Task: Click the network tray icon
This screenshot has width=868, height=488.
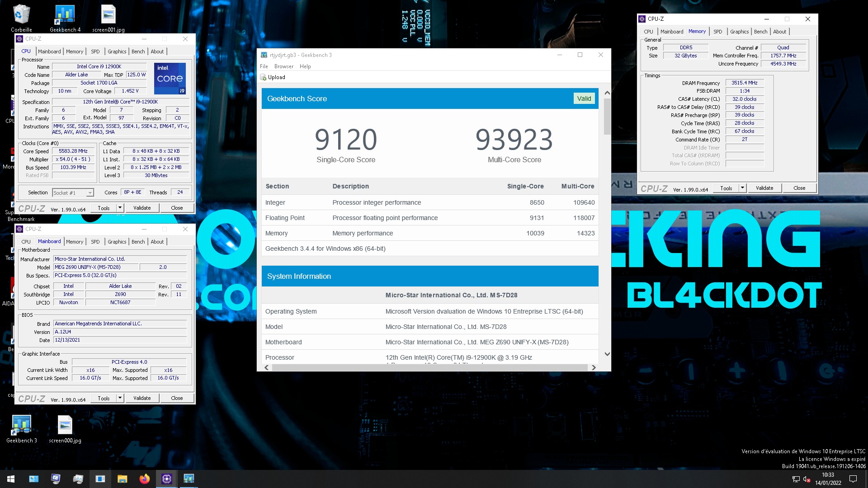Action: coord(796,479)
